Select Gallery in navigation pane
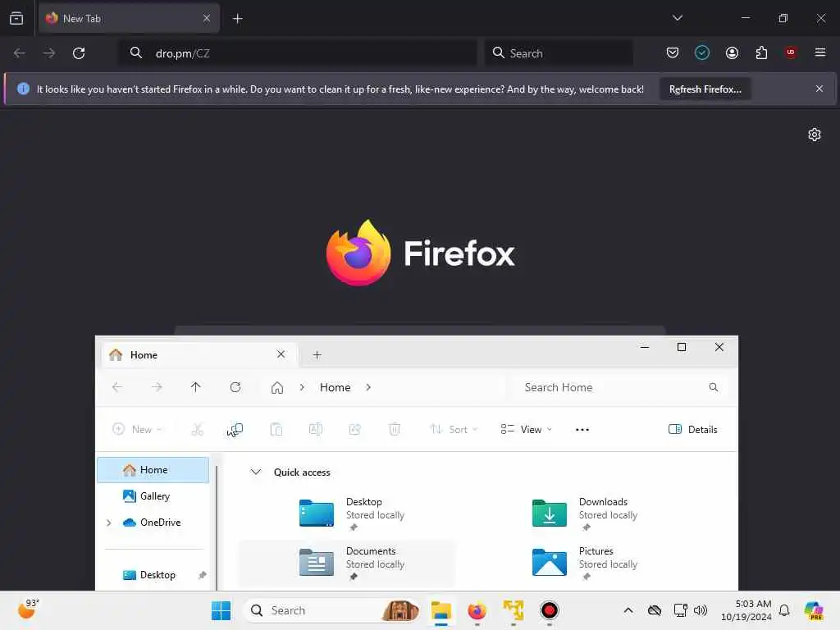Screen dimensions: 840x630 click(x=153, y=496)
